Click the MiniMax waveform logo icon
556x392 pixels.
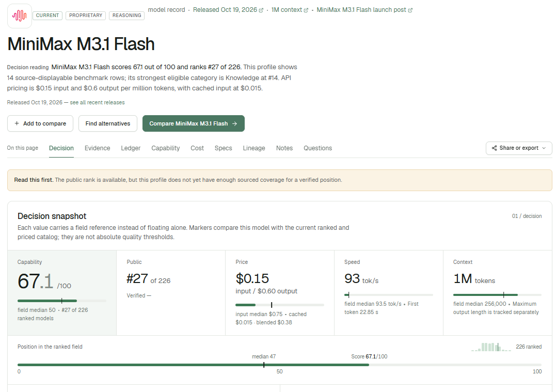coord(20,15)
